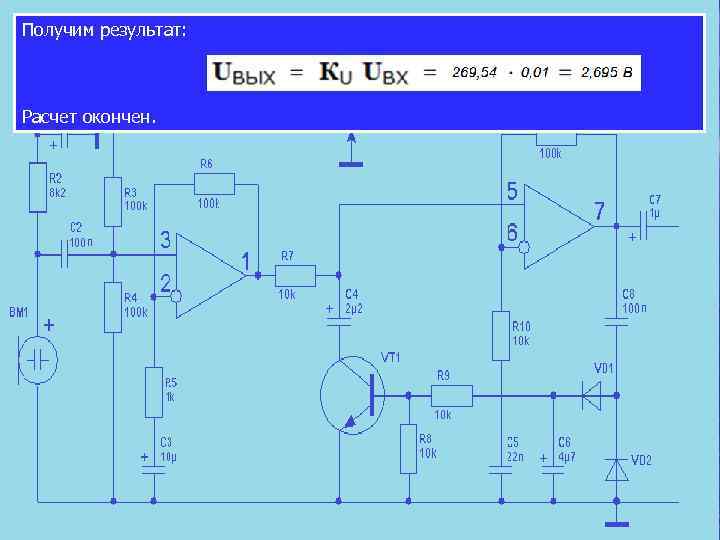Select the C6 4µ7 capacitor
The width and height of the screenshot is (720, 540).
[x=553, y=470]
